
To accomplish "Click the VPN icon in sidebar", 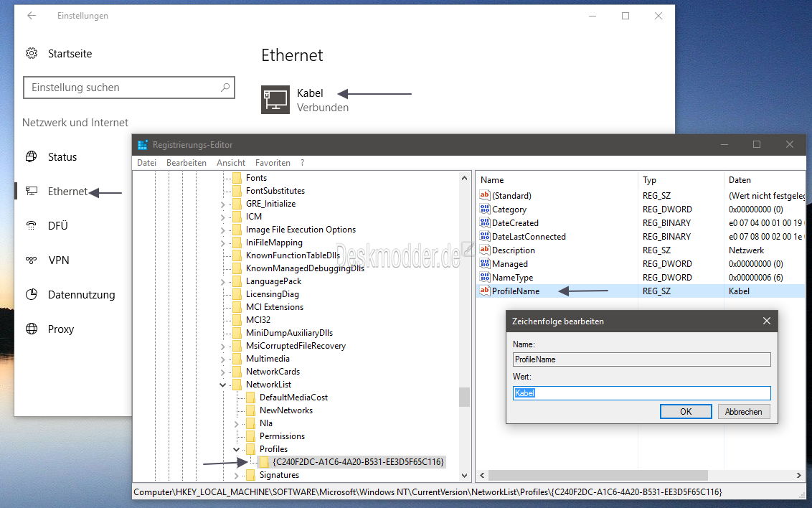I will [x=32, y=260].
